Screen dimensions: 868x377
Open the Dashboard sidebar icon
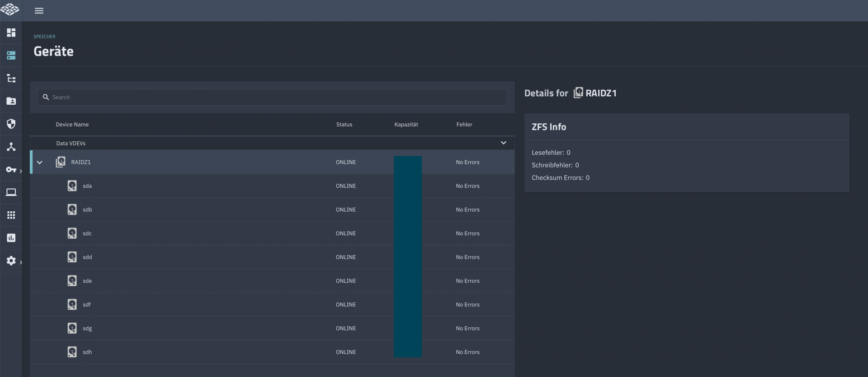pos(11,33)
